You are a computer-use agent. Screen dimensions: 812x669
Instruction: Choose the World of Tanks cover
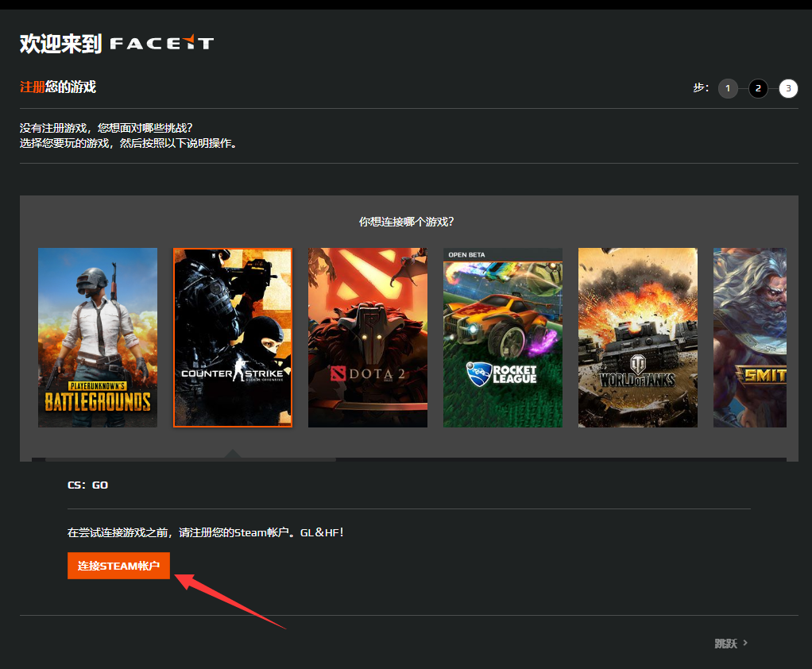point(638,338)
